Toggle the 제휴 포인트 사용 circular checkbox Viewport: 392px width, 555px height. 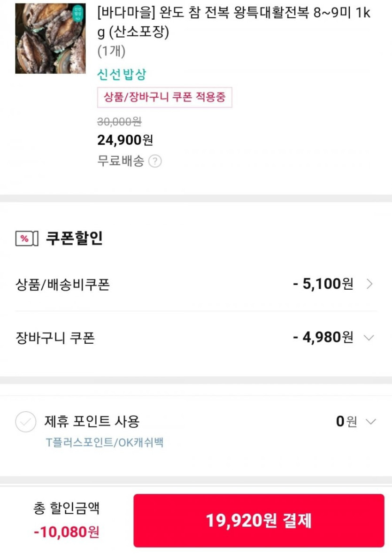pos(25,422)
